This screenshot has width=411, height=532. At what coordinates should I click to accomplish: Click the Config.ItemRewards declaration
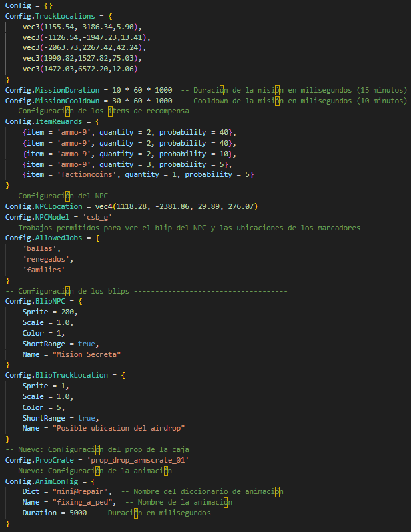(x=47, y=122)
